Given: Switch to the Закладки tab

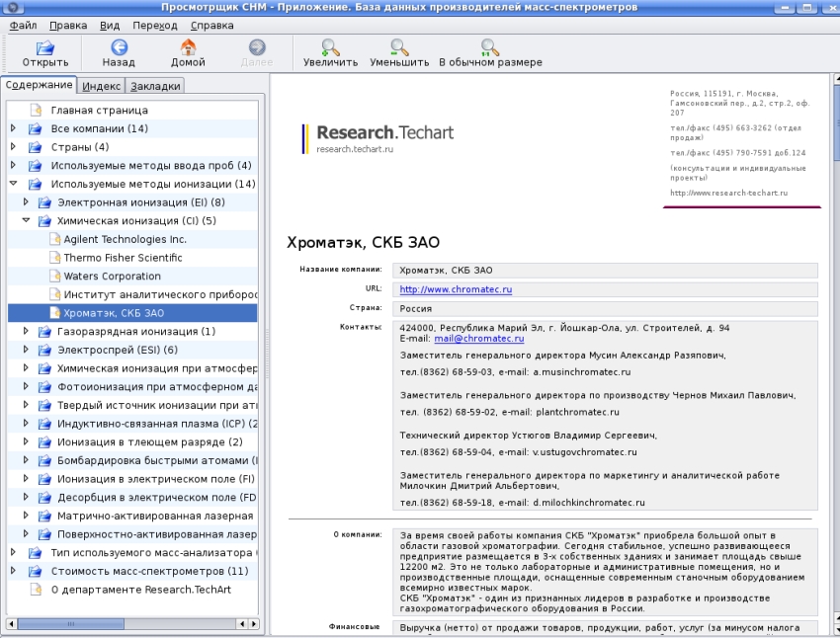Looking at the screenshot, I should 155,86.
